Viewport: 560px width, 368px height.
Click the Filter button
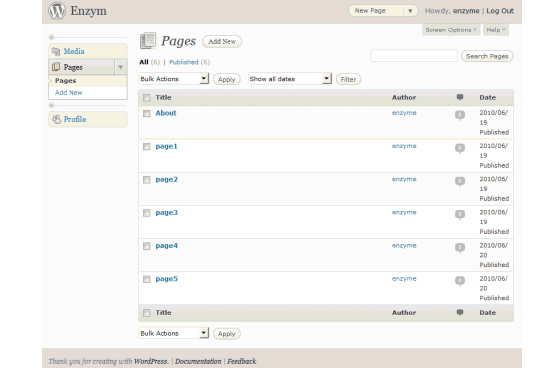[x=348, y=79]
